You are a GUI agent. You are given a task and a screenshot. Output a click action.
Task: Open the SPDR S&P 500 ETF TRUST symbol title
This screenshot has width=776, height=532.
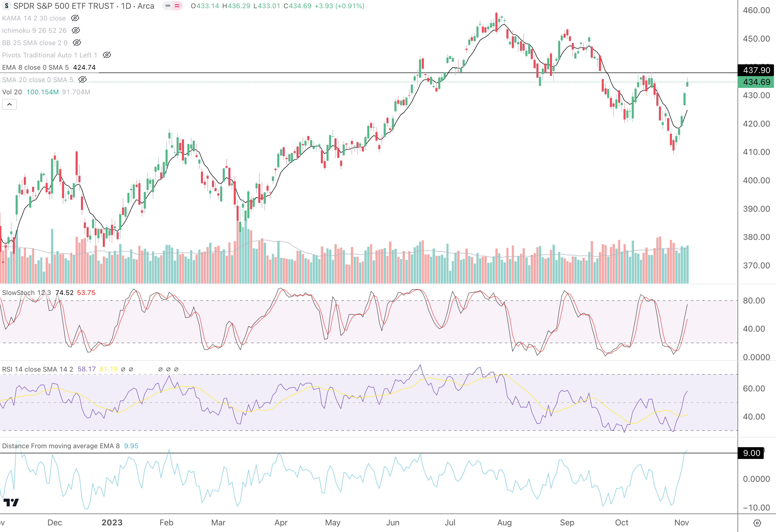(84, 6)
